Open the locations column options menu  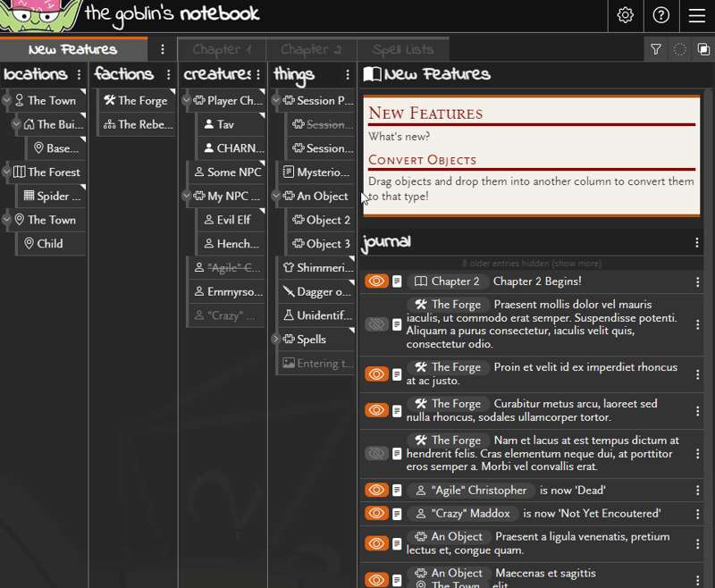click(79, 74)
